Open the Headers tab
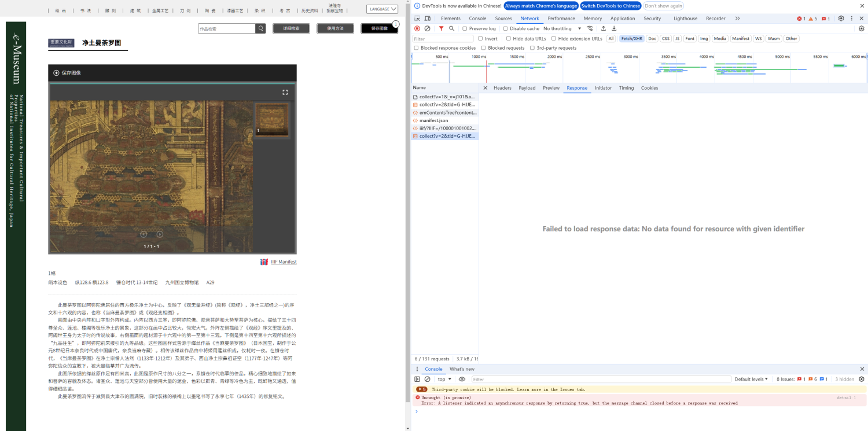The width and height of the screenshot is (868, 431). click(x=502, y=88)
